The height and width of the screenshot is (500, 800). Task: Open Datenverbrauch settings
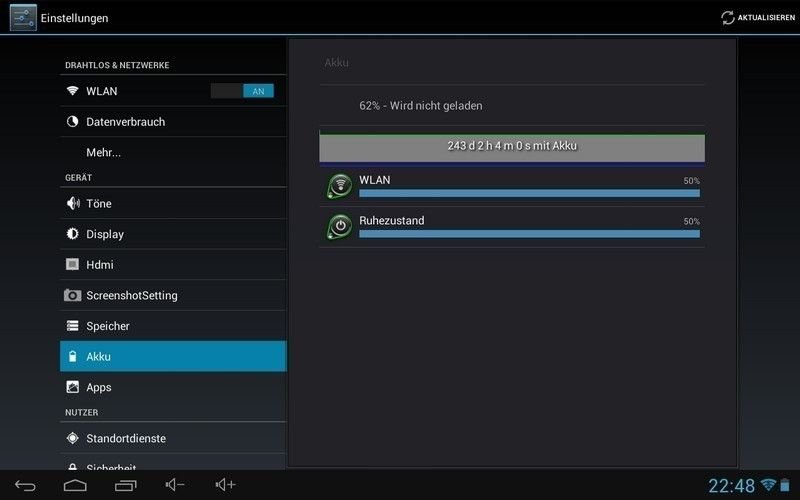click(173, 121)
